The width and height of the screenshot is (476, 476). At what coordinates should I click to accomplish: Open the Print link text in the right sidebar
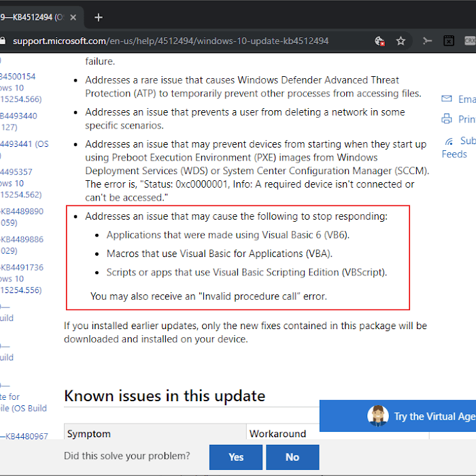(467, 119)
